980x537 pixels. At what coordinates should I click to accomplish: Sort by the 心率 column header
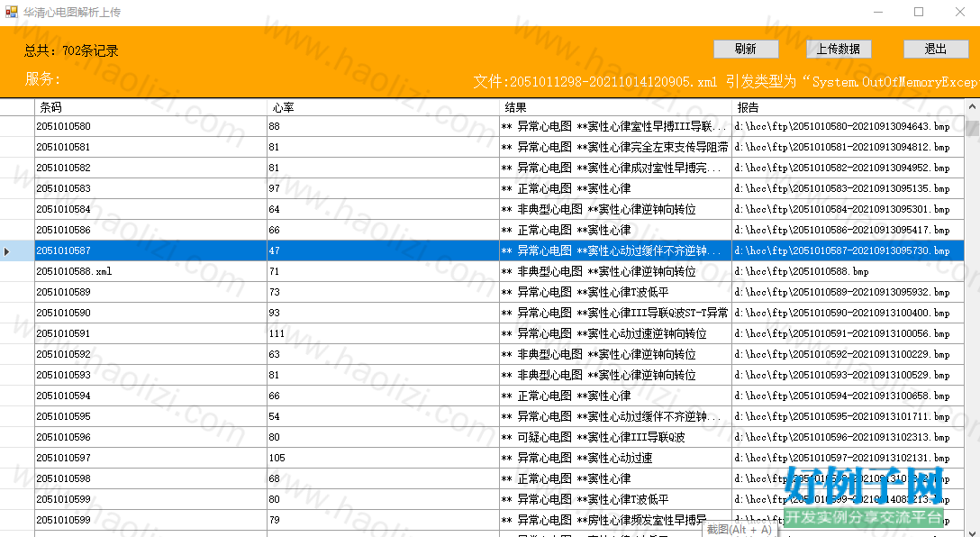pyautogui.click(x=383, y=107)
